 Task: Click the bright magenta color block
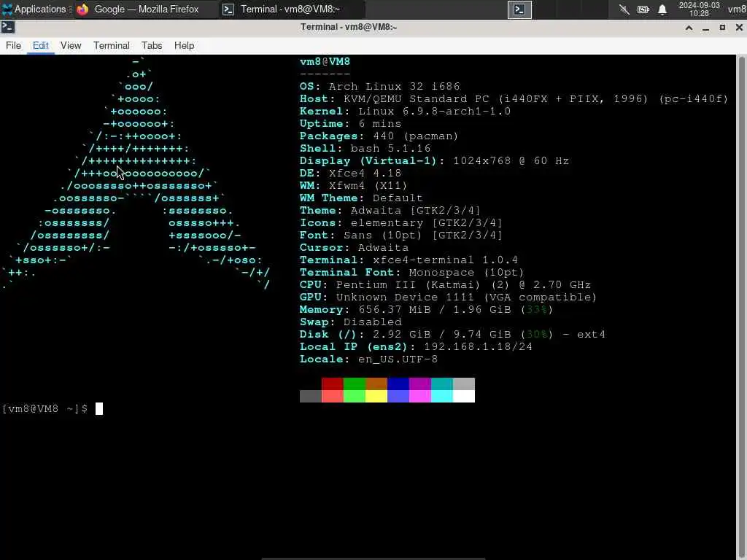[x=419, y=396]
